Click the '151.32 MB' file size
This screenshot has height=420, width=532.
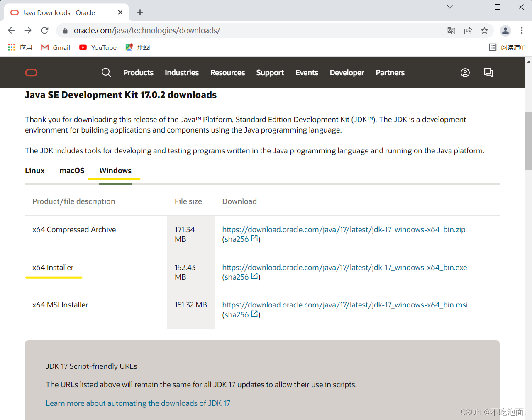pos(191,305)
